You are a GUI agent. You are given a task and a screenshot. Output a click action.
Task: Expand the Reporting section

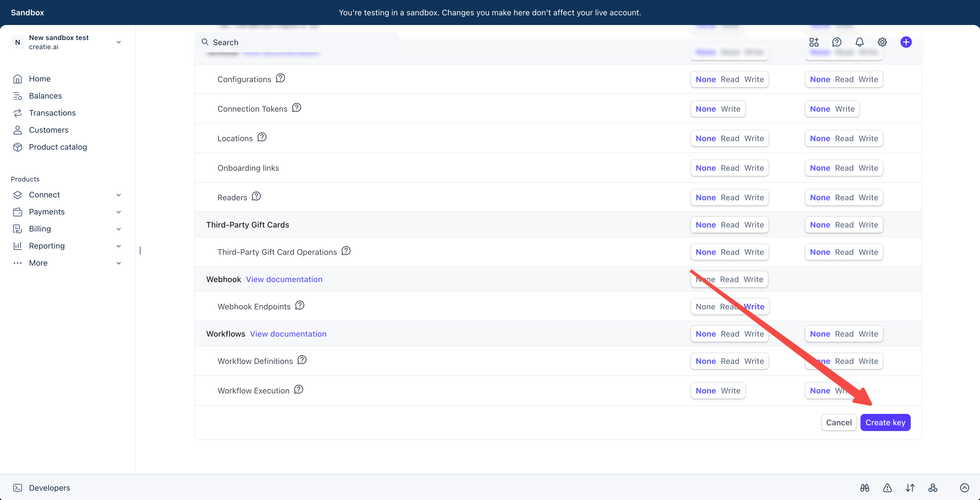coord(119,246)
